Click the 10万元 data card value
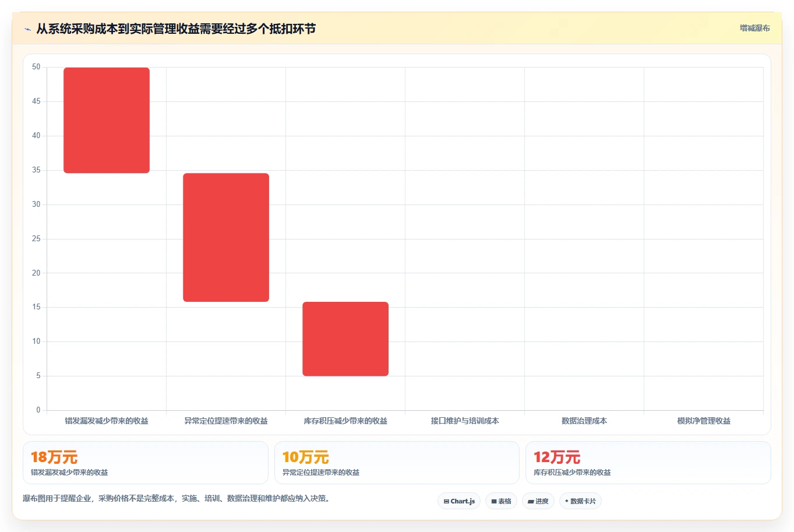The image size is (794, 532). click(306, 457)
